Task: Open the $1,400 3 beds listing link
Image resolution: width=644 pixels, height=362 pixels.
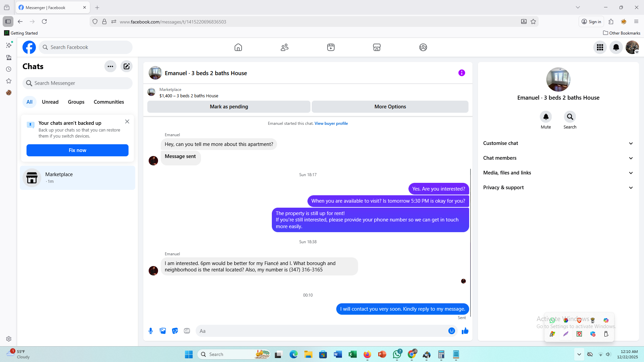Action: point(189,96)
